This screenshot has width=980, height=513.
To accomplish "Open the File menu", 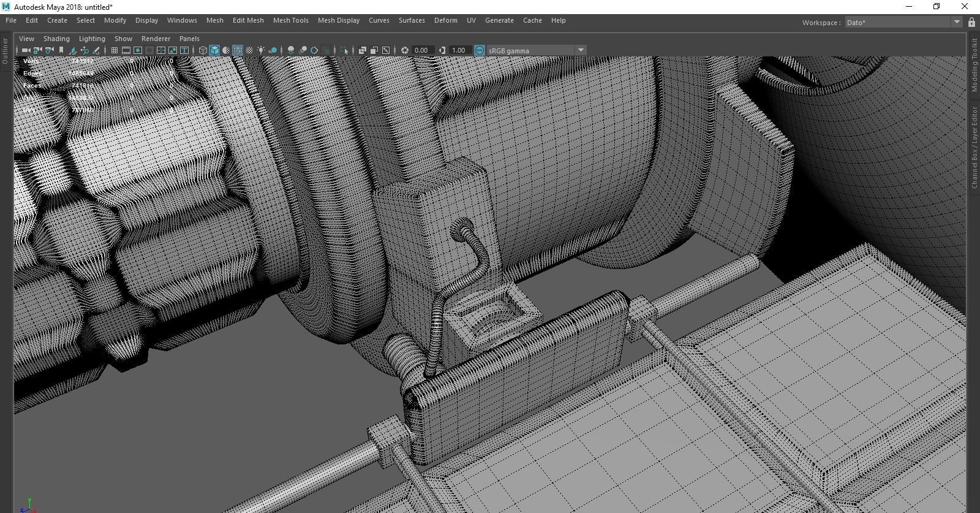I will coord(11,20).
